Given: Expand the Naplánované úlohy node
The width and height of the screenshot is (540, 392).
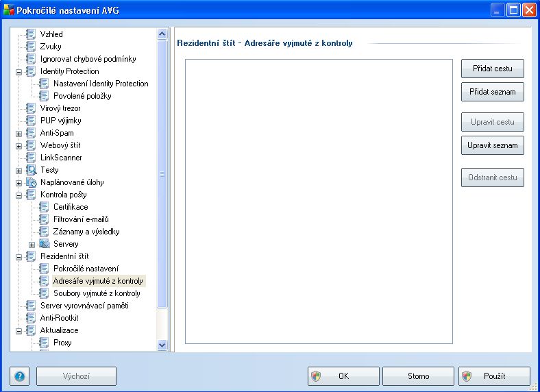Looking at the screenshot, I should 19,183.
